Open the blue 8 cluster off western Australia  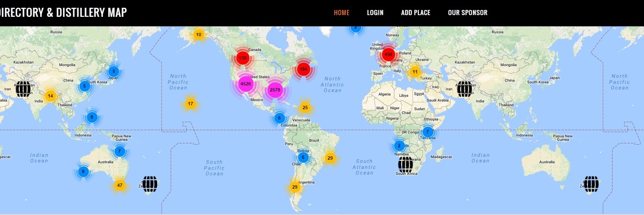[x=84, y=171]
